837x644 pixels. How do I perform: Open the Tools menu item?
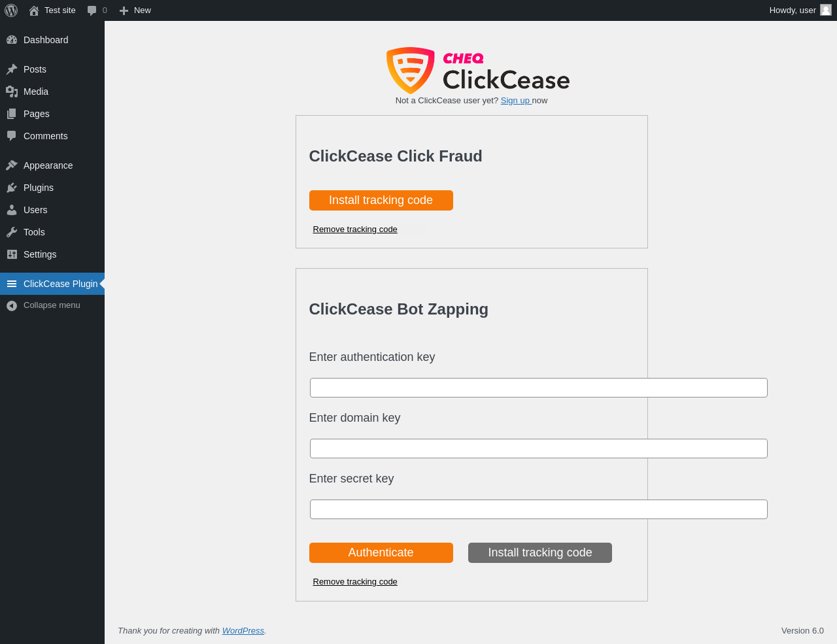pos(52,232)
